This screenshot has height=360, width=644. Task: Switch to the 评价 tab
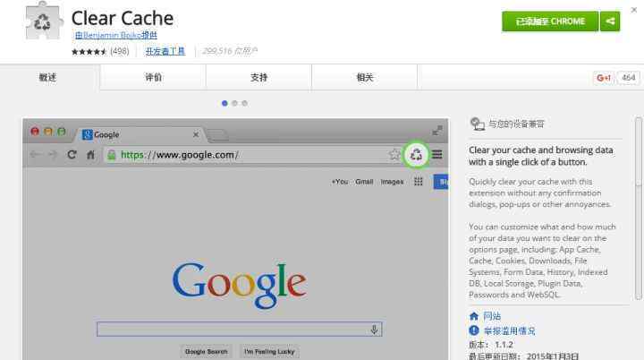(153, 77)
